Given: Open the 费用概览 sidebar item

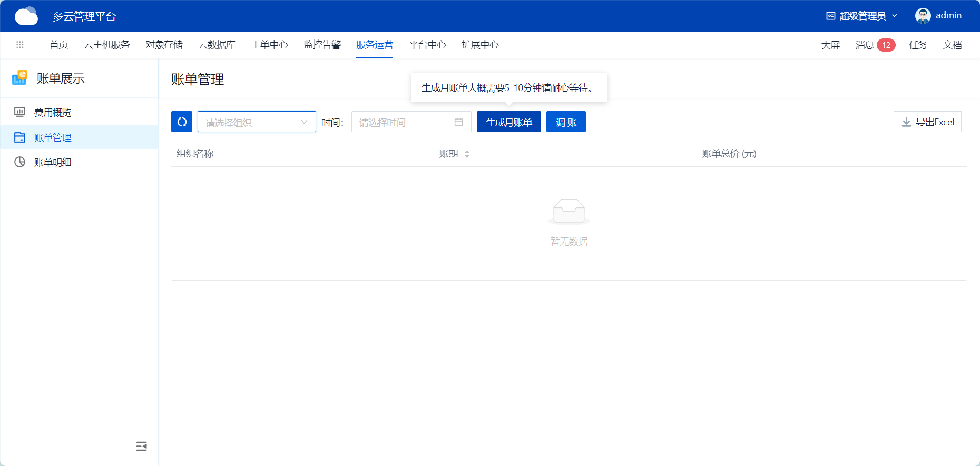Looking at the screenshot, I should (53, 112).
